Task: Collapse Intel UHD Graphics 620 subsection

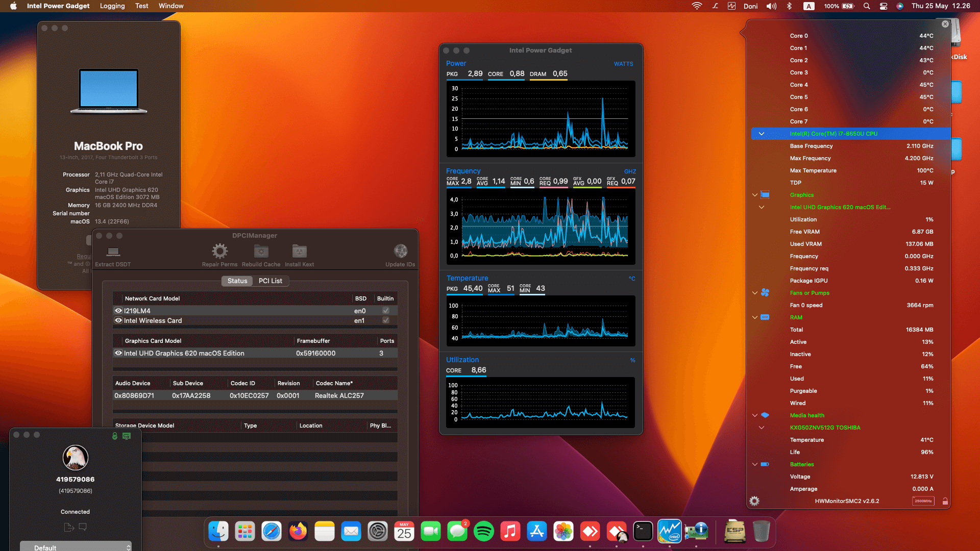Action: pos(762,207)
